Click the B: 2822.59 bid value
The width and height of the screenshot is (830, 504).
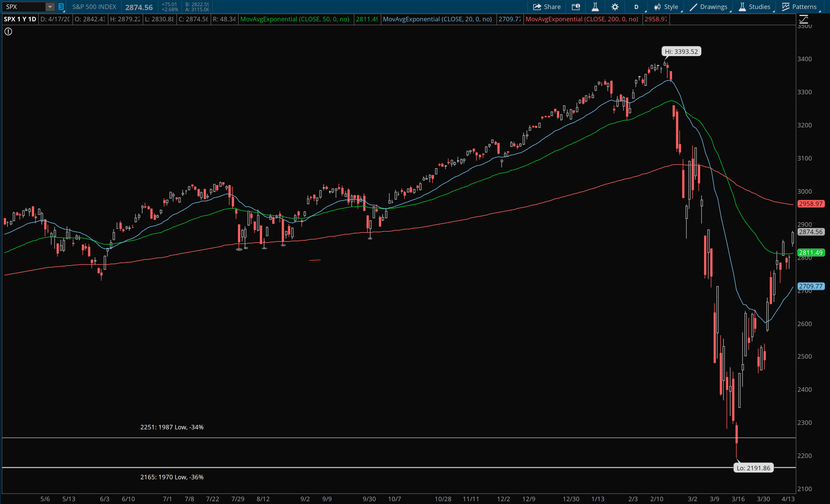click(x=197, y=4)
